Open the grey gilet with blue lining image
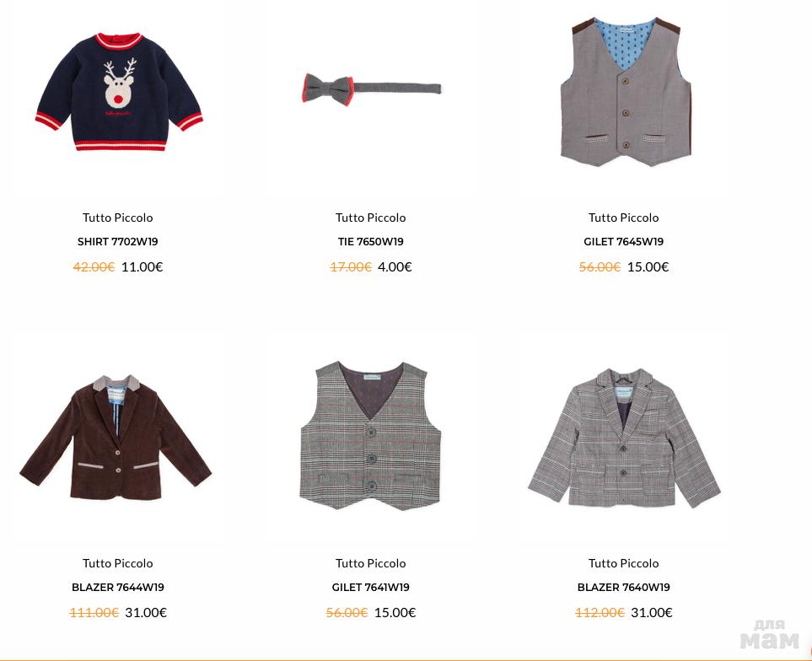812x661 pixels. coord(626,92)
